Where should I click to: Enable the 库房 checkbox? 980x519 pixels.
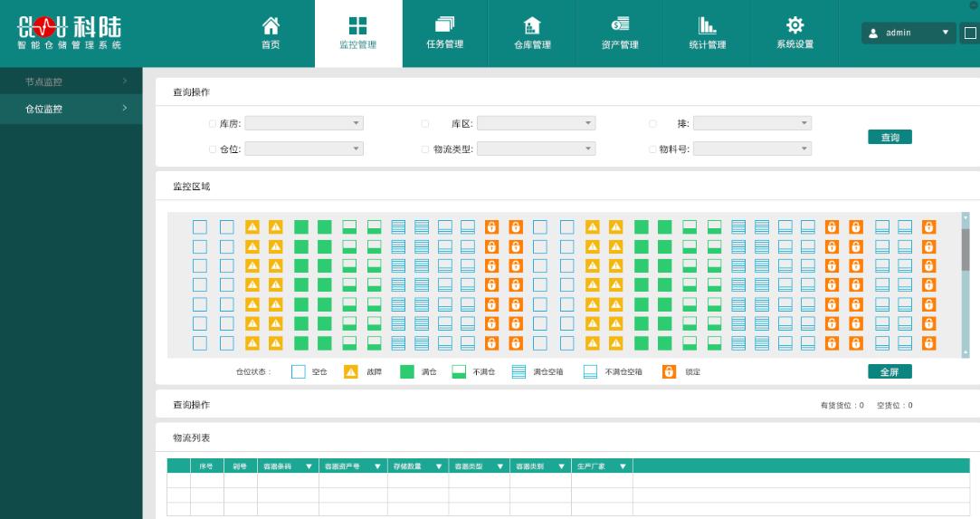coord(213,123)
